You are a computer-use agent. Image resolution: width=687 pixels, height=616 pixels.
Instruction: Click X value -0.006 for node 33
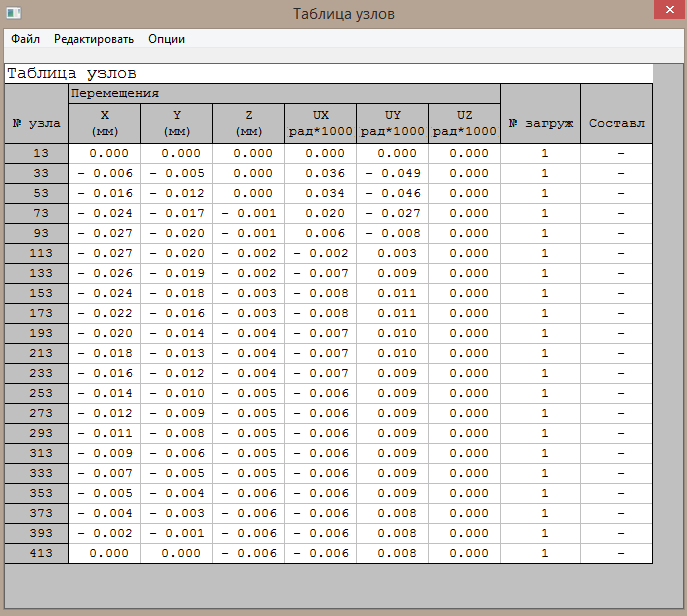tap(105, 173)
